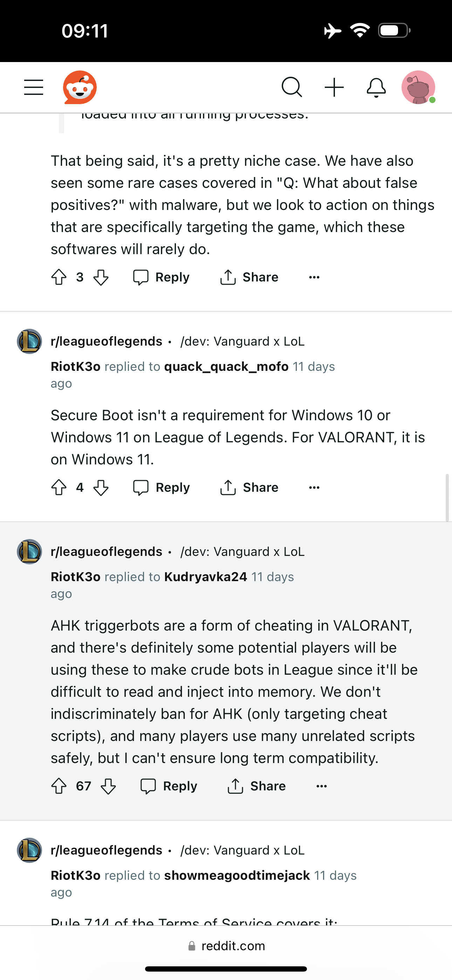
Task: Tap the reddit.com address bar
Action: click(x=226, y=946)
